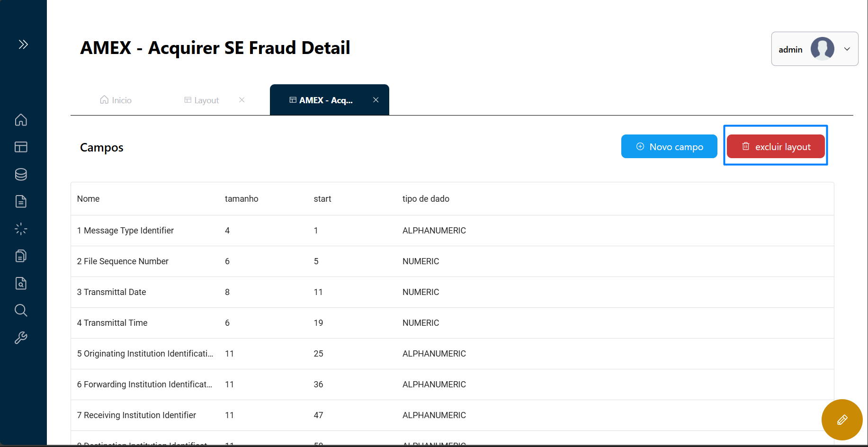Click the floating pencil edit button
Viewport: 868px width, 447px height.
coord(841,420)
